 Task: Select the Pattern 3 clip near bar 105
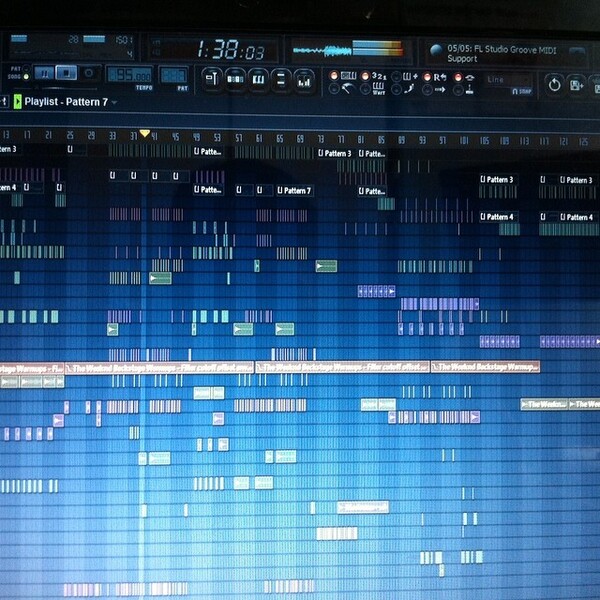(x=497, y=179)
